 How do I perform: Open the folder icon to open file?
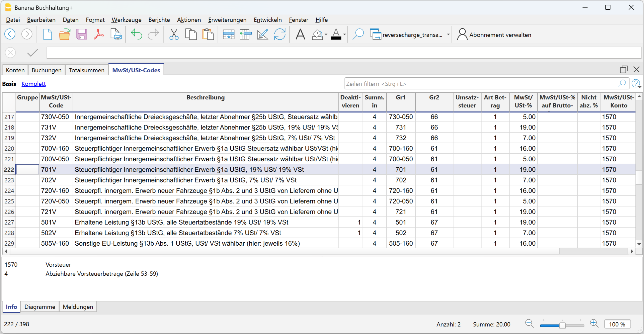click(64, 34)
